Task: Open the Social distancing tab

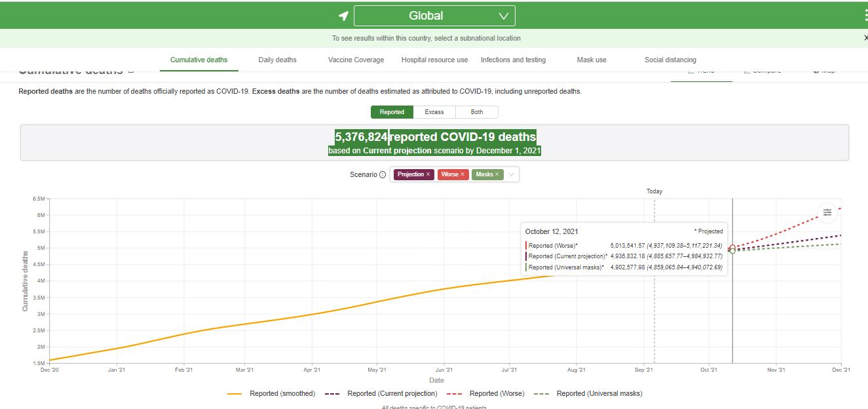Action: pos(670,60)
